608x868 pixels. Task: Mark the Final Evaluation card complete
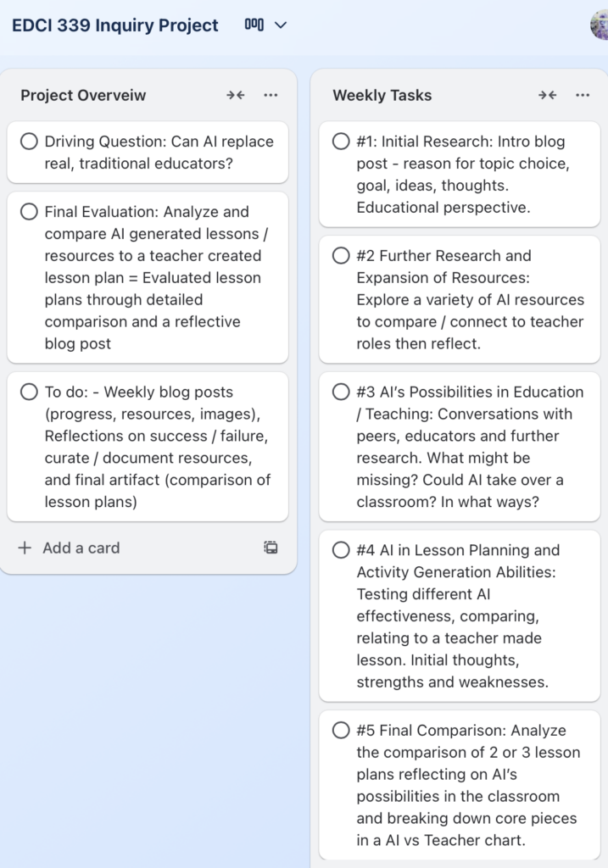[x=29, y=212]
